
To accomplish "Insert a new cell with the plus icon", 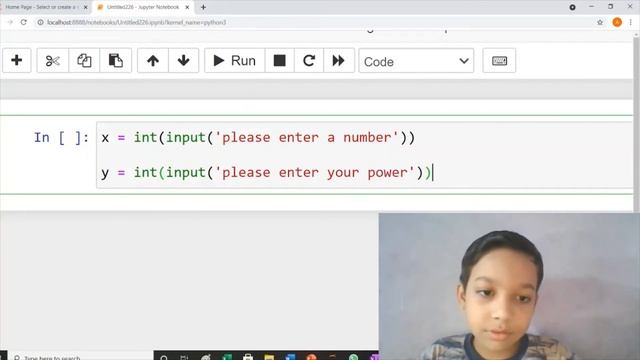I will click(x=16, y=60).
